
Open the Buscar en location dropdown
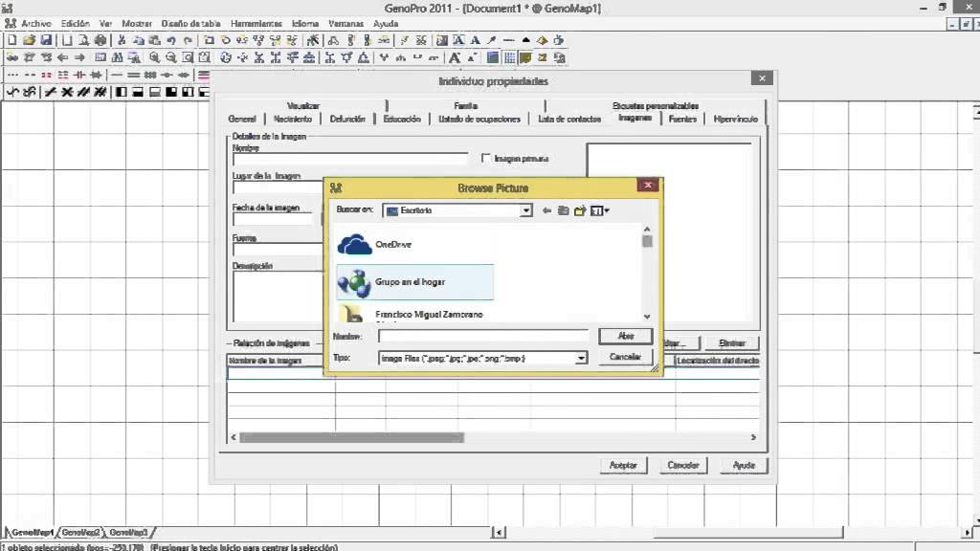(x=525, y=210)
